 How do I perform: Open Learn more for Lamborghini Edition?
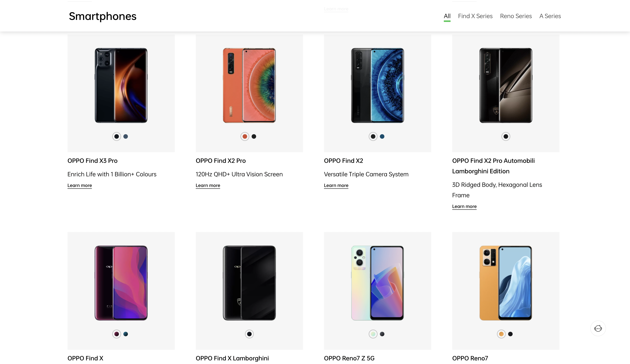point(464,207)
